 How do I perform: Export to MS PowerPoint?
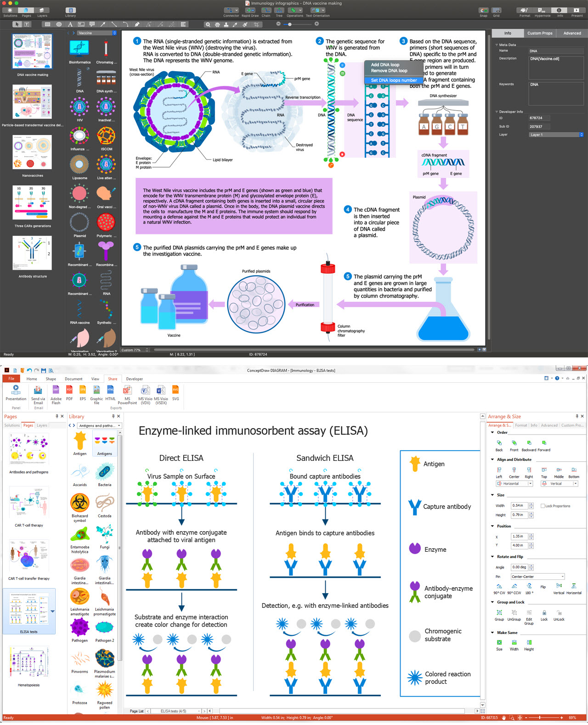(x=127, y=394)
